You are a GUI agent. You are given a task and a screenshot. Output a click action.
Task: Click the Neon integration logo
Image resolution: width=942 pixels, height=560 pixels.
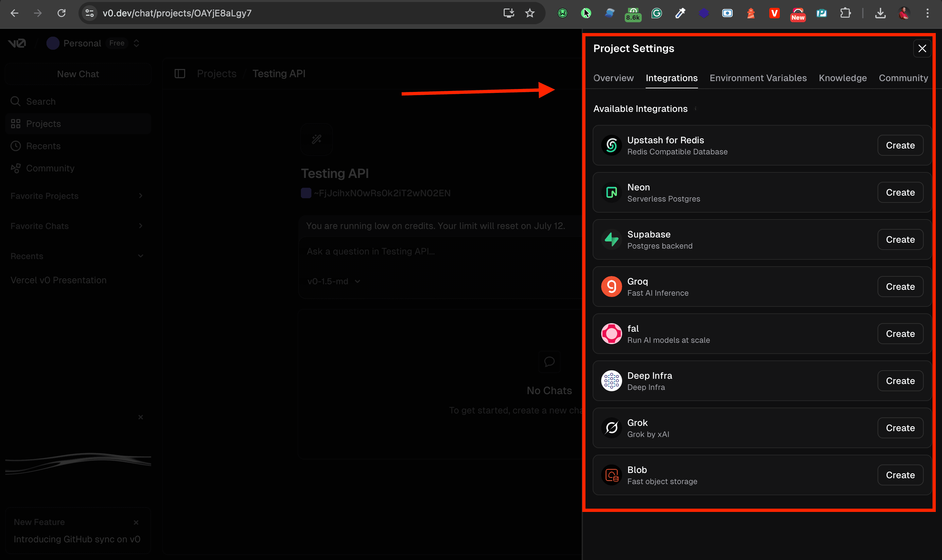pos(611,192)
